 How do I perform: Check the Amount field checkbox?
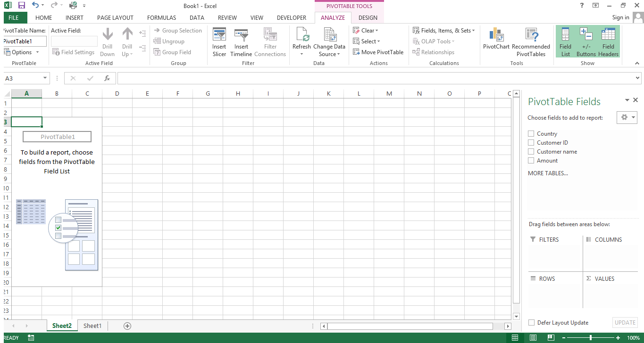531,161
